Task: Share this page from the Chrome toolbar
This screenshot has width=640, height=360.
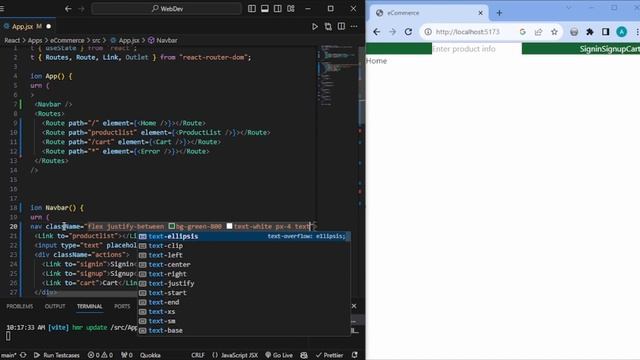Action: pyautogui.click(x=538, y=32)
